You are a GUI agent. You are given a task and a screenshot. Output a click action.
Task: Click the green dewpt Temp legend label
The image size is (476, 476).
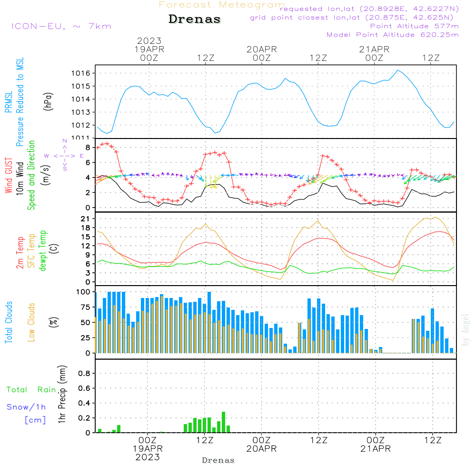point(43,251)
